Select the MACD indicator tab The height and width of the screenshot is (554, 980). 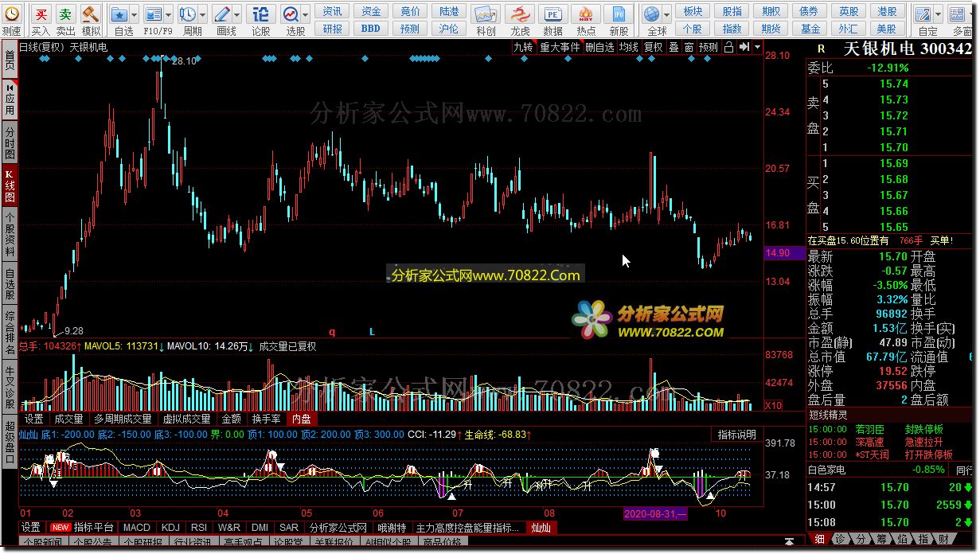[136, 528]
